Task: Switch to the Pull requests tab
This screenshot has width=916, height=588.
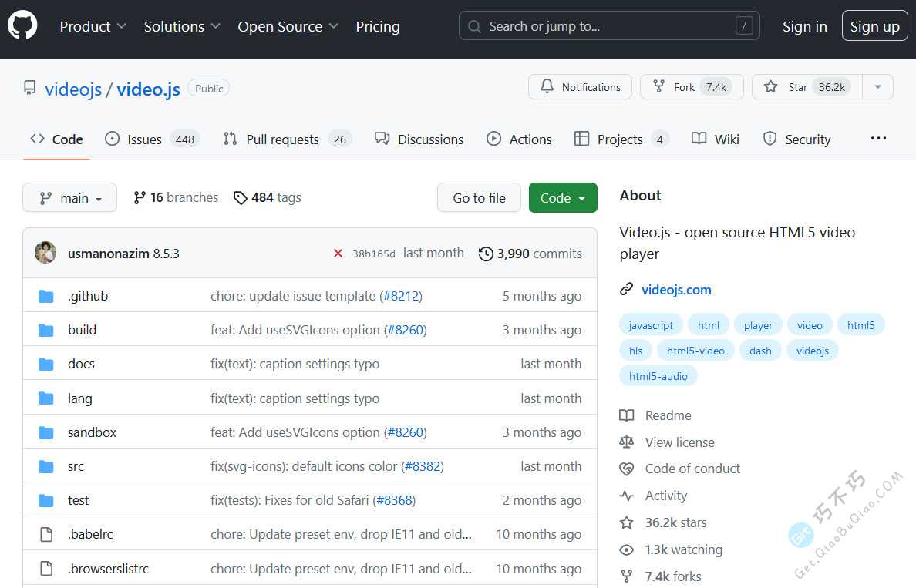Action: tap(282, 139)
